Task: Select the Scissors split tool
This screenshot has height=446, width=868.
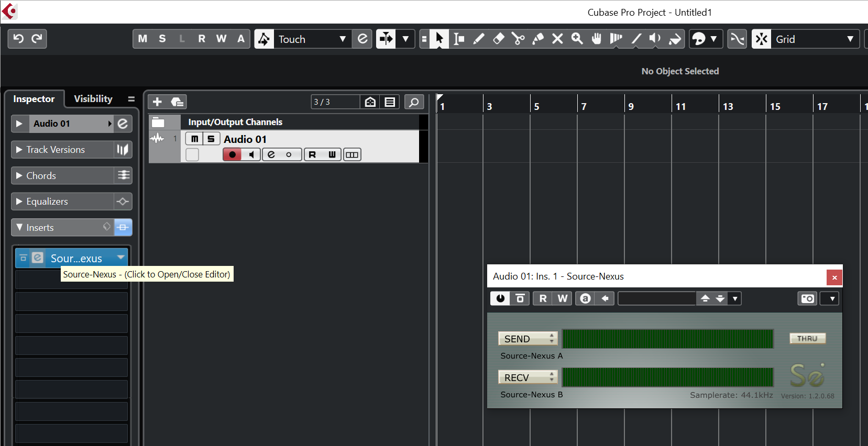Action: tap(518, 39)
